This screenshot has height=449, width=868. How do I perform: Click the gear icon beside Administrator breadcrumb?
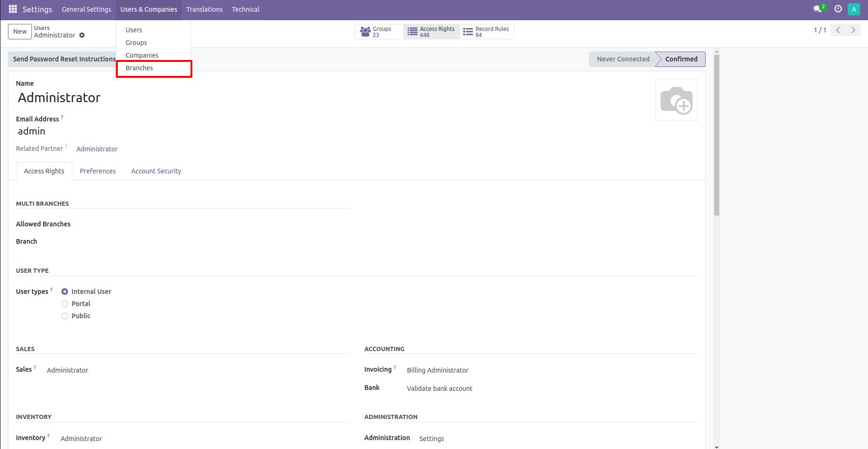point(82,35)
